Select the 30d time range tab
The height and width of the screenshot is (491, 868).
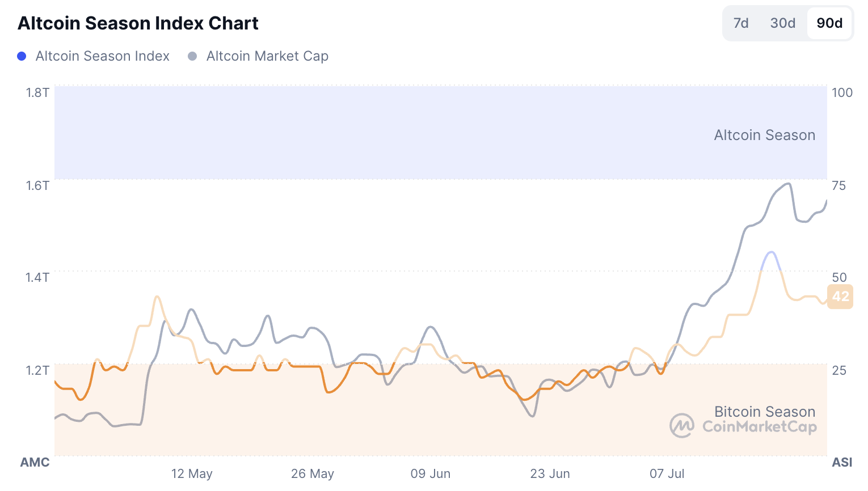click(x=782, y=23)
